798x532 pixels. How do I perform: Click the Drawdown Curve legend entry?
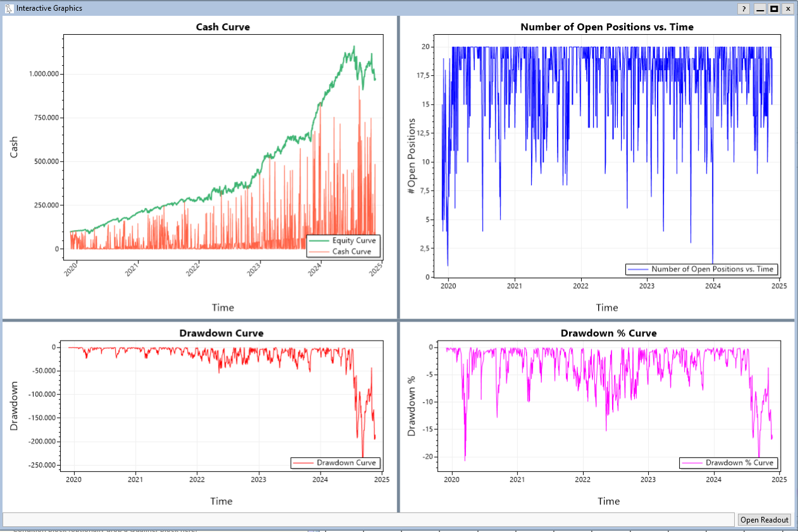(346, 463)
